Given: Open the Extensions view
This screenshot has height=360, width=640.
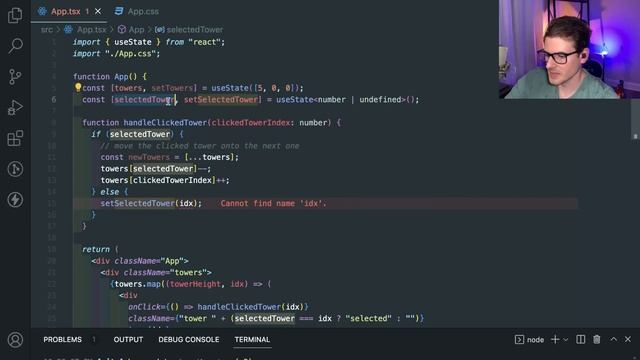Looking at the screenshot, I should pyautogui.click(x=15, y=138).
